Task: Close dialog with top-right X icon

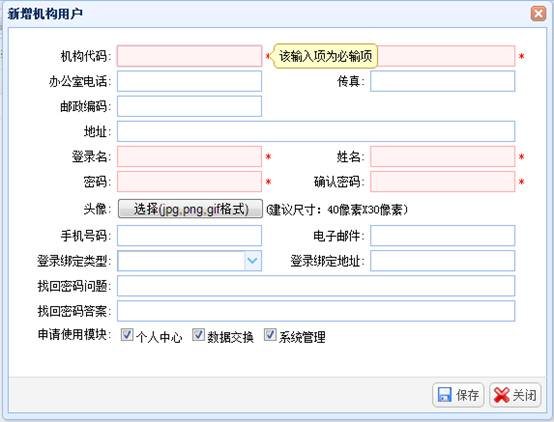Action: [x=538, y=14]
